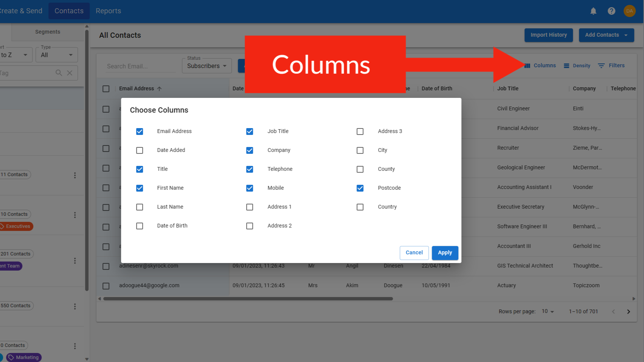The height and width of the screenshot is (362, 644).
Task: Open the Segments tab
Action: (x=48, y=32)
